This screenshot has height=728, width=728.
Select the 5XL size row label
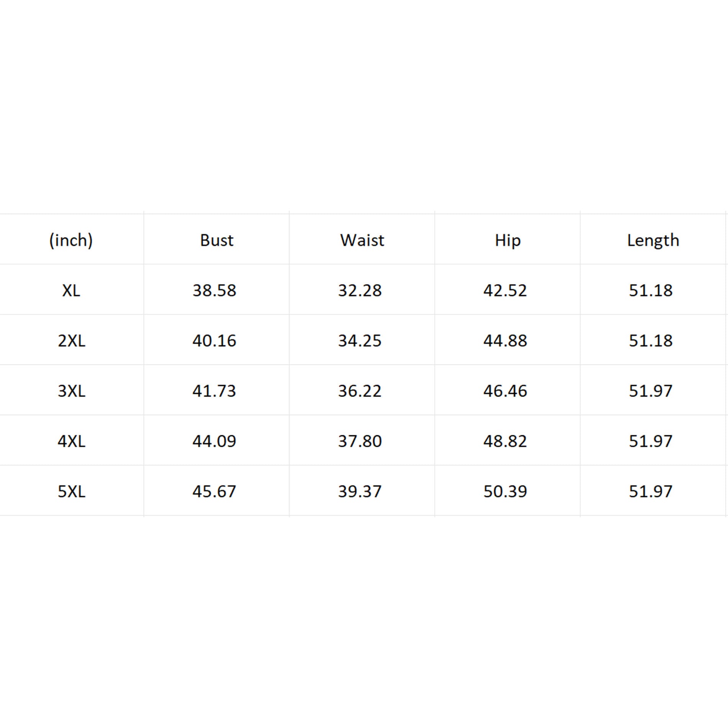(x=72, y=491)
